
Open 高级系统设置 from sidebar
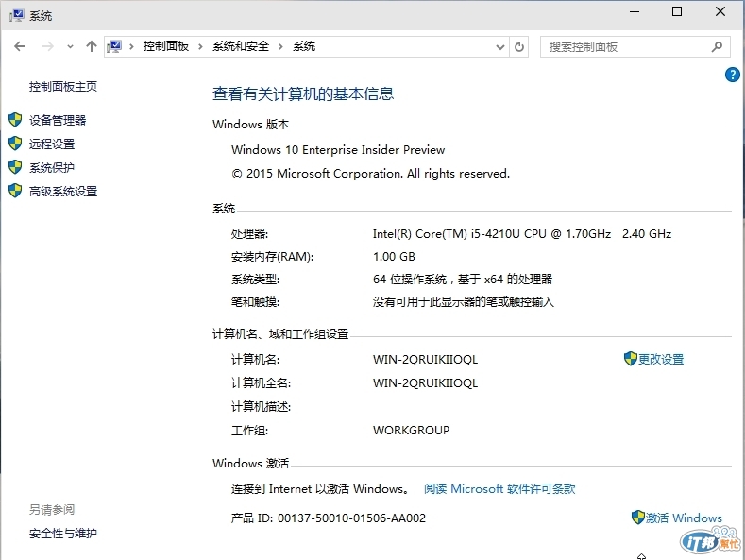coord(63,192)
